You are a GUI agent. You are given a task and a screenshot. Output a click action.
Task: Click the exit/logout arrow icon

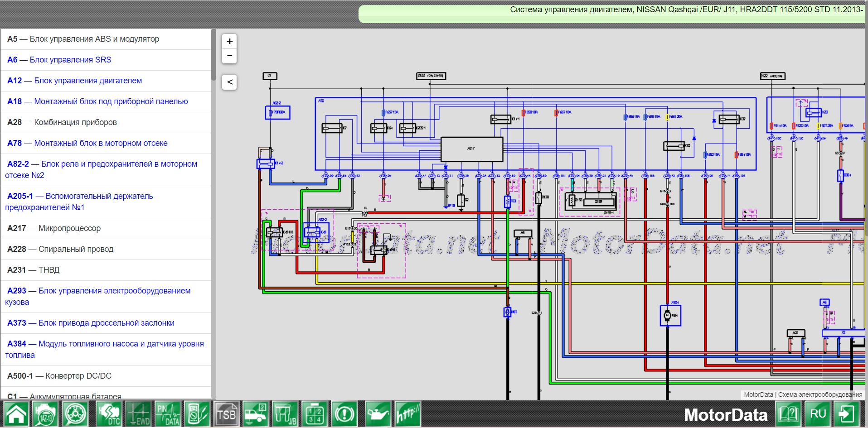click(846, 414)
